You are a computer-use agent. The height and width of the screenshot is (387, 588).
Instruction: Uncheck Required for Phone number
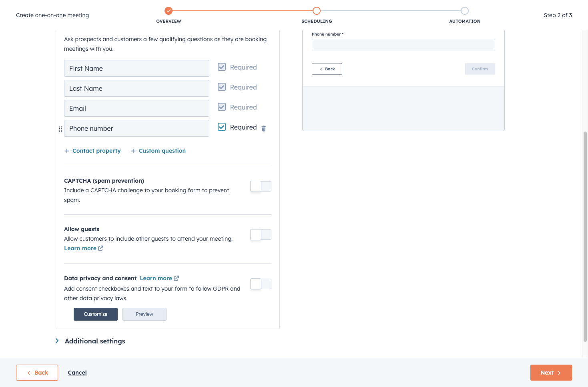point(222,127)
